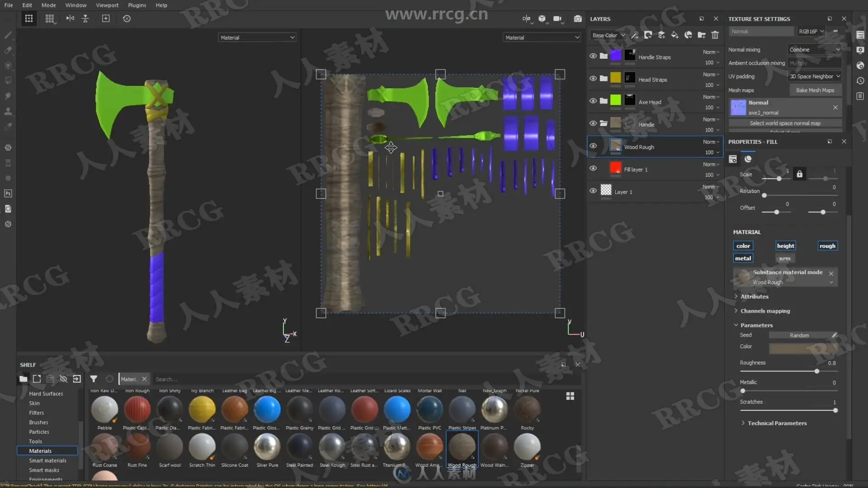Click the wood Color swatch in Parameters
The image size is (868, 488).
coord(803,348)
